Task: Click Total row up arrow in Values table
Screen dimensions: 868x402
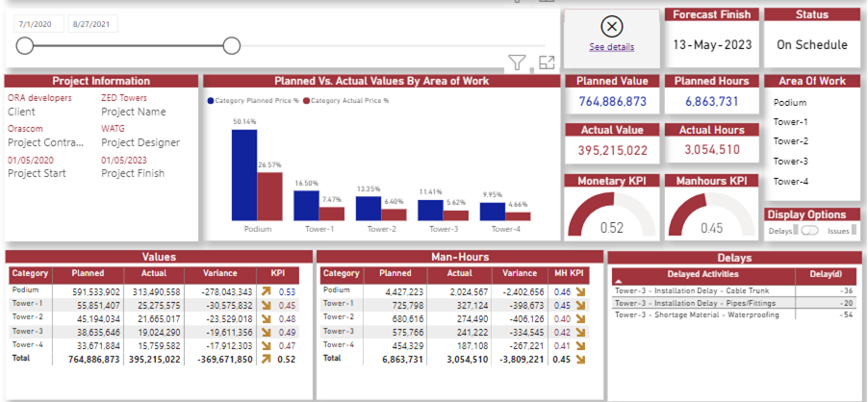Action: click(267, 360)
